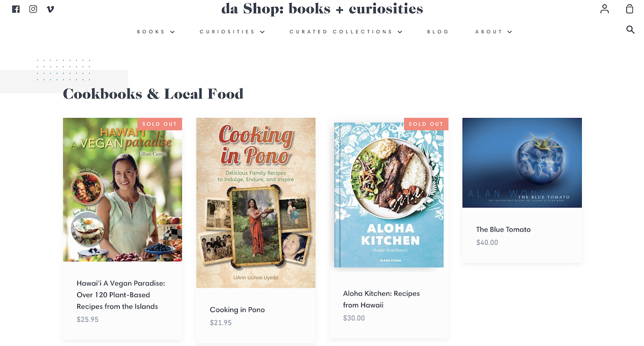Open the Curated Collections dropdown

tap(346, 32)
